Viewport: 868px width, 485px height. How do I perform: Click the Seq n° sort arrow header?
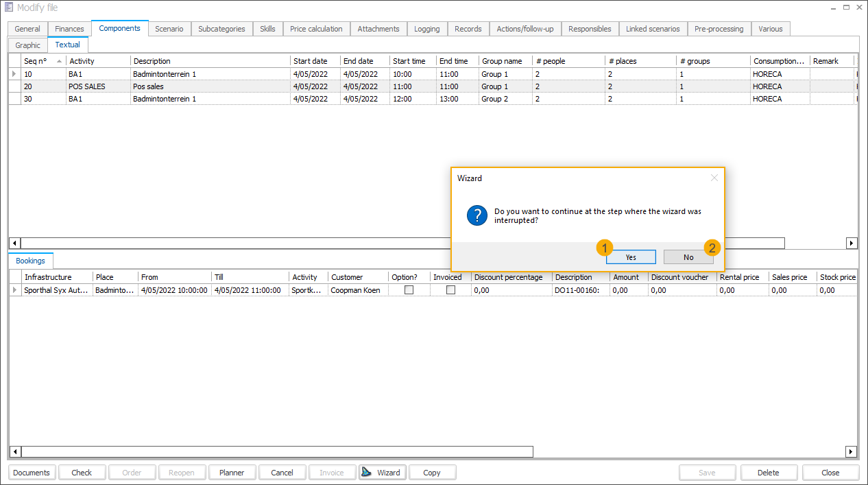pos(59,61)
